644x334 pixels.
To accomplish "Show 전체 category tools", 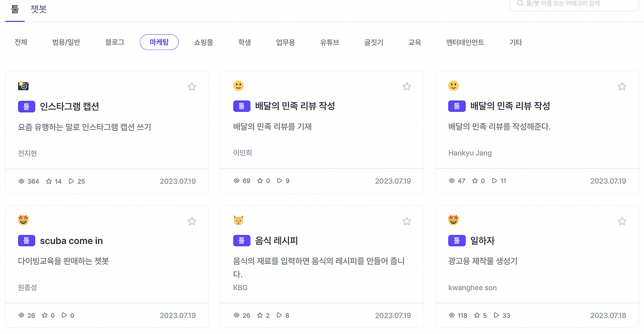I will [x=21, y=42].
